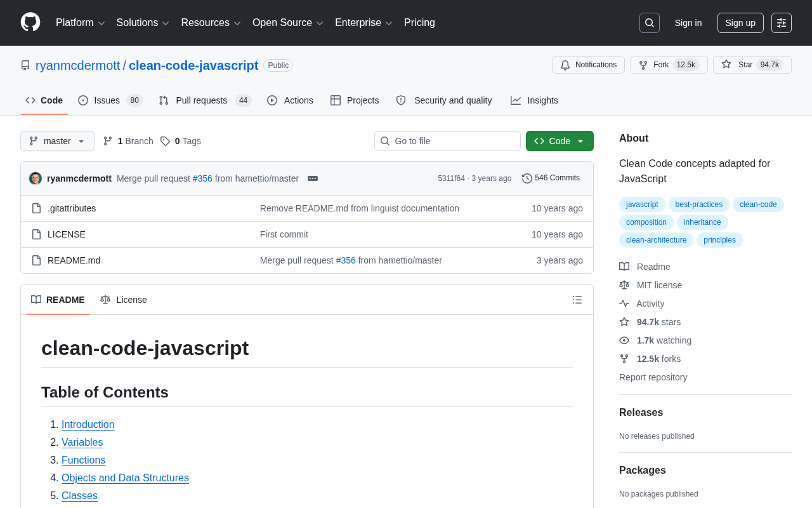Open the Actions tab

[290, 100]
